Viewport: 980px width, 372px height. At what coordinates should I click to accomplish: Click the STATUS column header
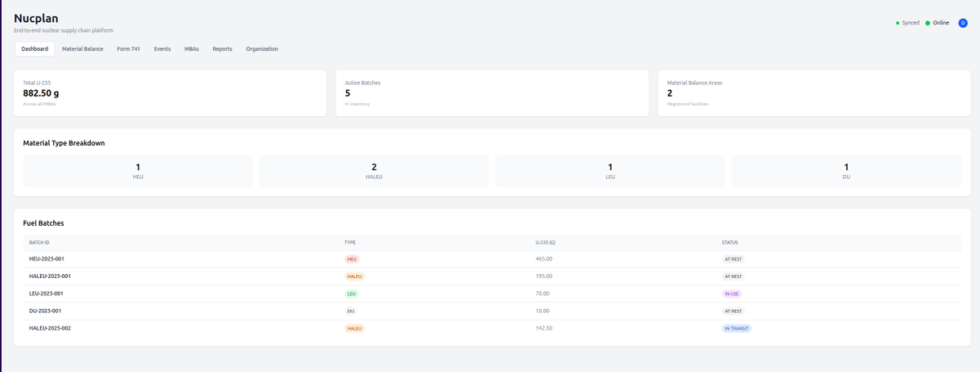point(730,243)
